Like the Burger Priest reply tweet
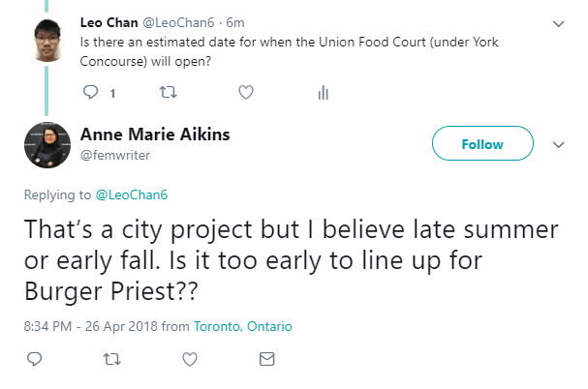This screenshot has width=588, height=389. click(190, 359)
